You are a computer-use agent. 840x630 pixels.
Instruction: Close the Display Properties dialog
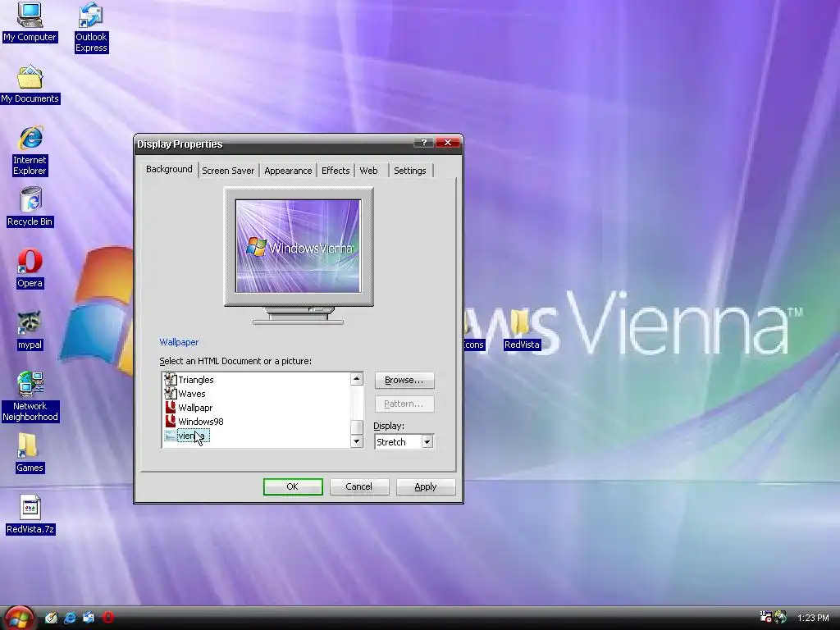pyautogui.click(x=448, y=143)
